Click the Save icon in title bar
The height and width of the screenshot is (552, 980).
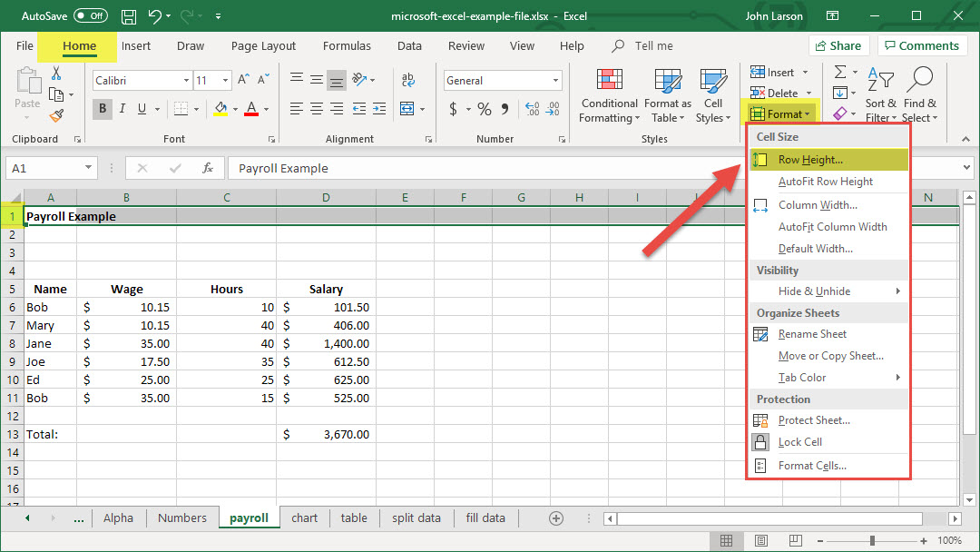coord(129,16)
